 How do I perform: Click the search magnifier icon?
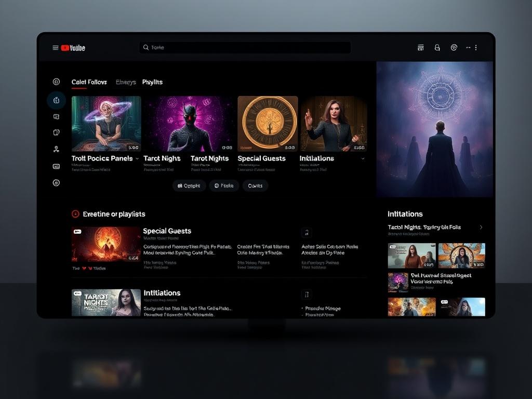point(146,47)
